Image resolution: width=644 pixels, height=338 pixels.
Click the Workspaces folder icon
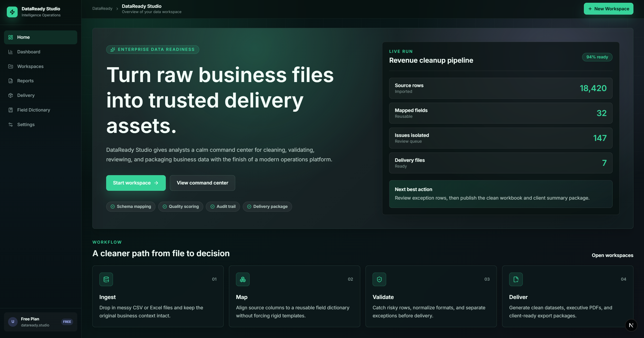click(11, 66)
